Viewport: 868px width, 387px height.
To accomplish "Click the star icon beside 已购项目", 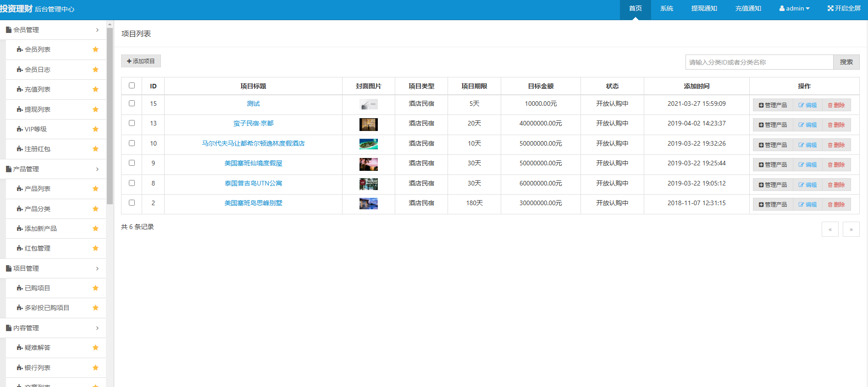I will (95, 288).
